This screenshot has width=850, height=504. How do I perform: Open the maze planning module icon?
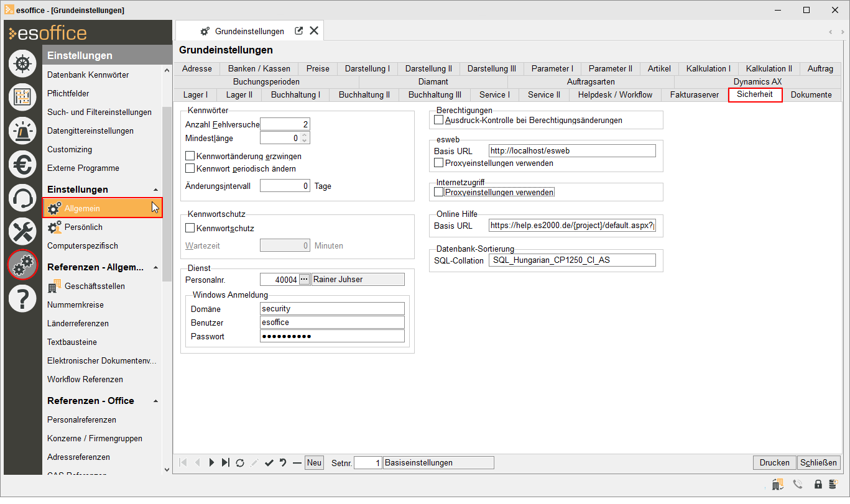pos(22,97)
